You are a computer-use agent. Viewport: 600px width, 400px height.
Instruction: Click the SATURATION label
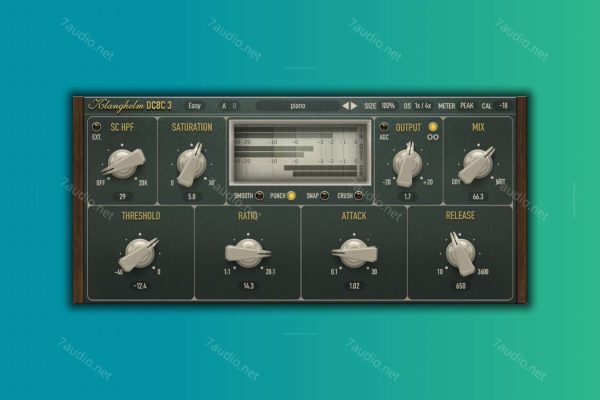pos(192,127)
